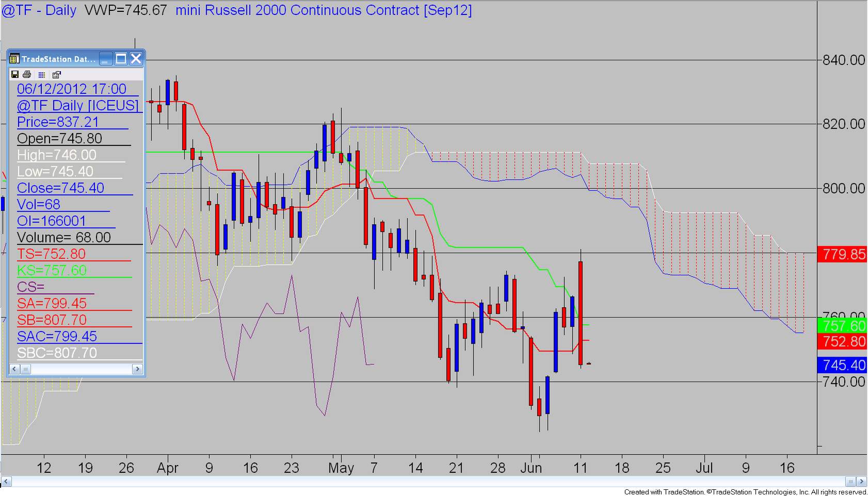
Task: Click the save icon in the Data Window toolbar
Action: (x=15, y=74)
